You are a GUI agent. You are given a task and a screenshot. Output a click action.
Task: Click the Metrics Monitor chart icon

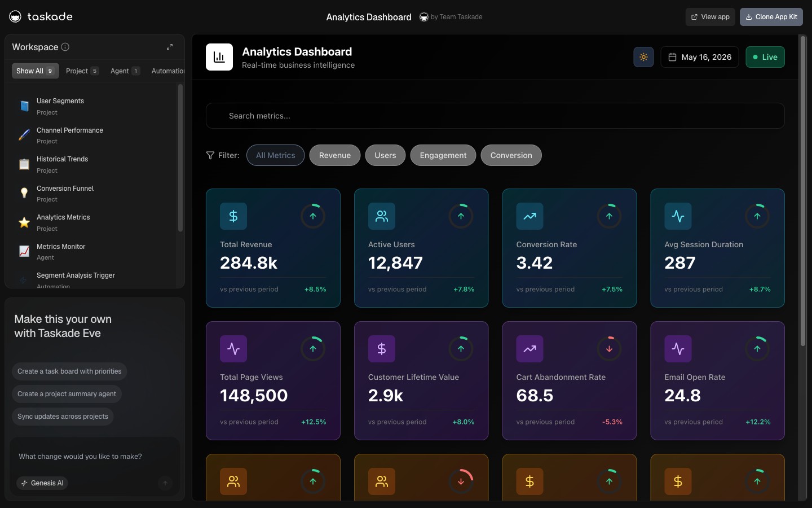pyautogui.click(x=24, y=252)
